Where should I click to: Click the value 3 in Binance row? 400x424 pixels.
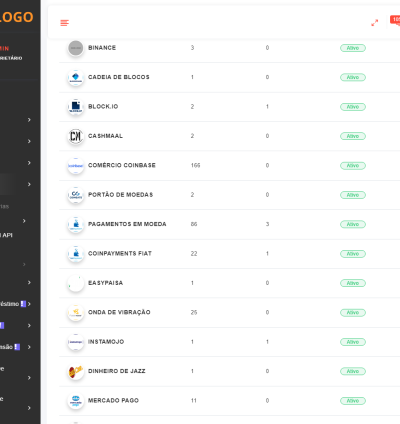(x=192, y=48)
